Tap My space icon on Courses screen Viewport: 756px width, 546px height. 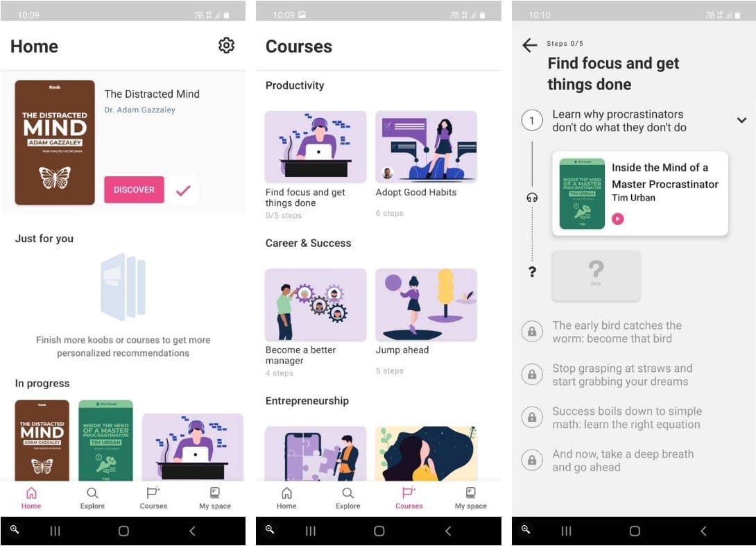pos(470,497)
